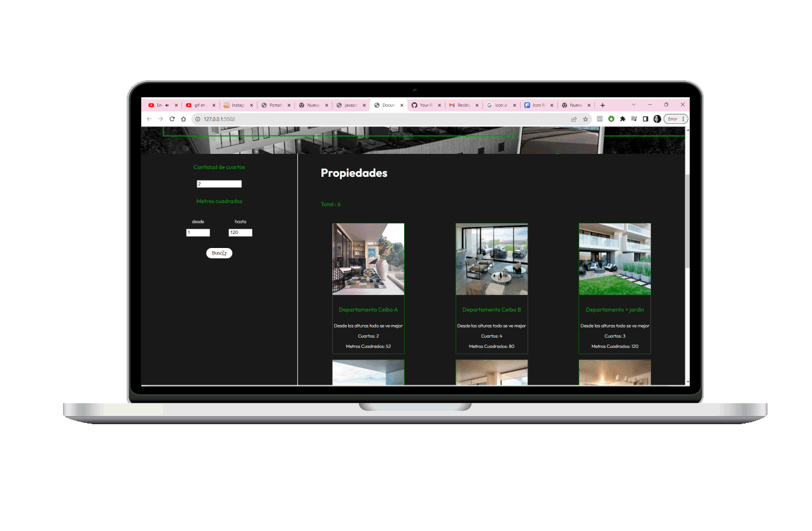Go to the browser home icon

tap(183, 119)
